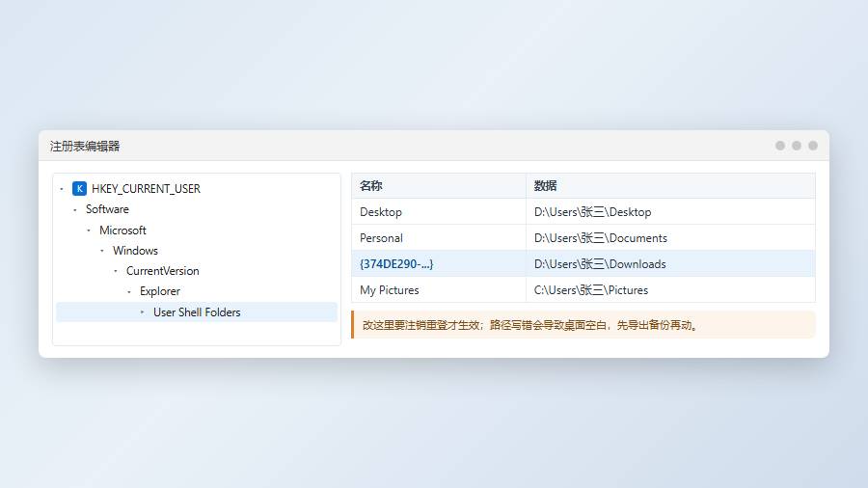
Task: Select the User Shell Folders key
Action: (x=197, y=312)
